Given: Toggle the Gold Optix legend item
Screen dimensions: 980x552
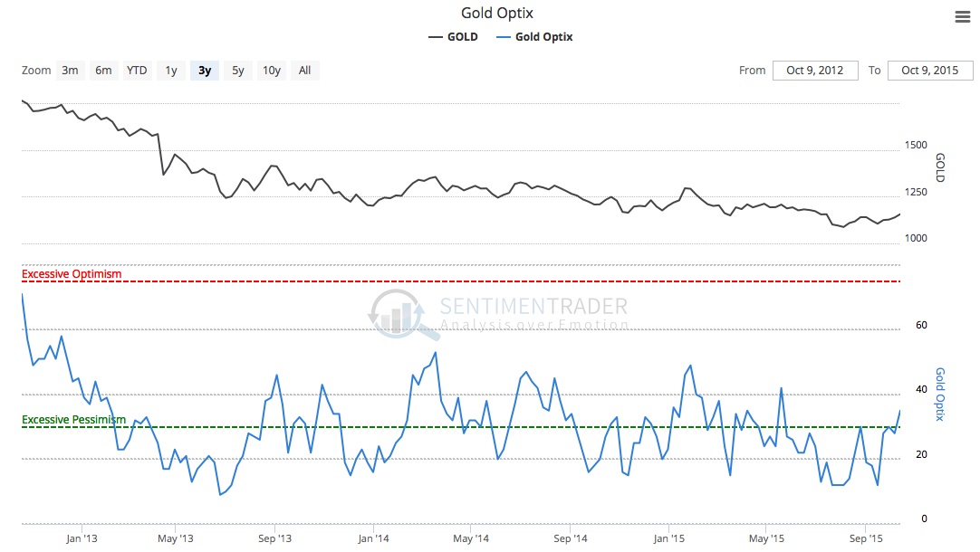Looking at the screenshot, I should [x=534, y=37].
